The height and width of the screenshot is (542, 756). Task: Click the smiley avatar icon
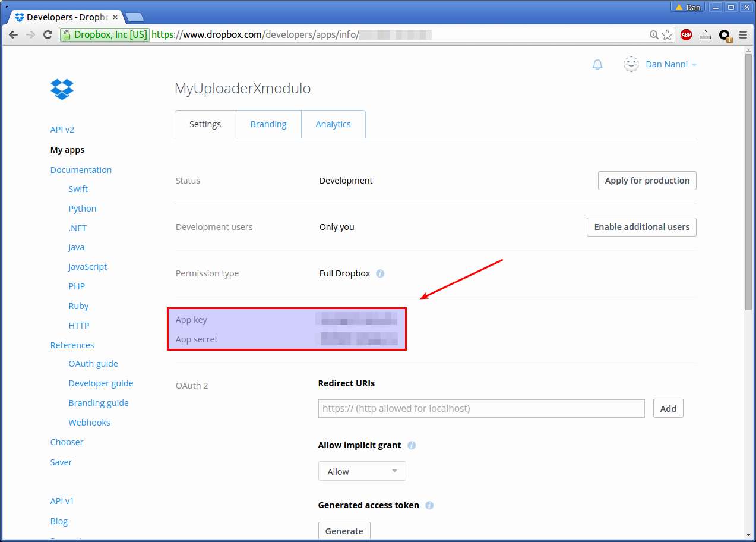(631, 64)
